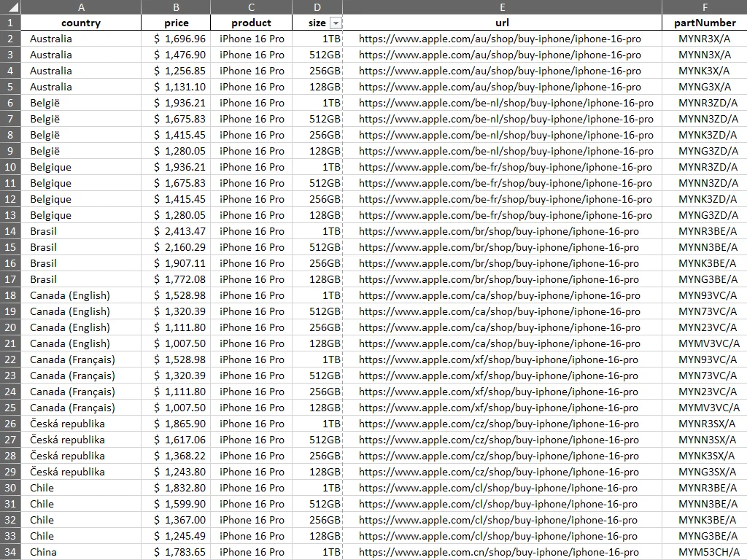Click Chile cell in row 30
Image resolution: width=747 pixels, height=560 pixels.
pos(81,488)
